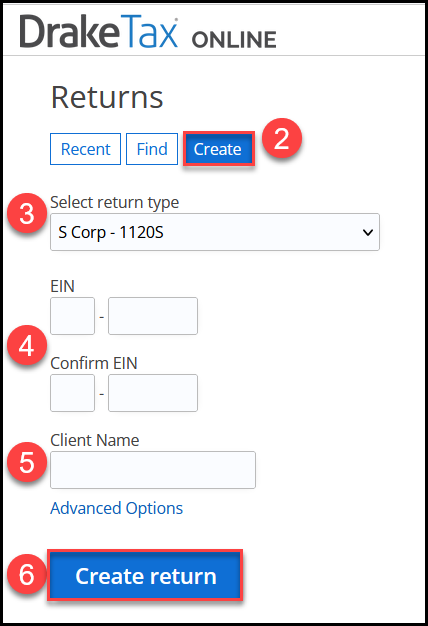This screenshot has height=626, width=428.
Task: Switch to the Recent tab
Action: (x=85, y=149)
